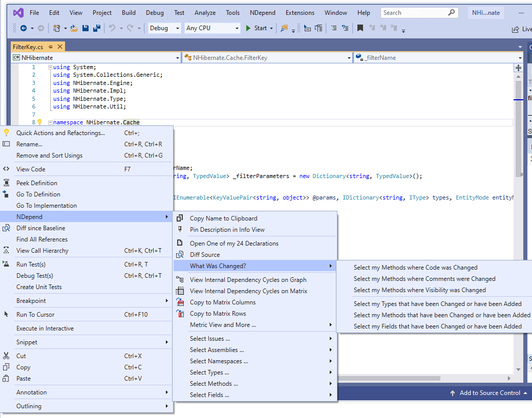Collapse the using directives region on line 1
The height and width of the screenshot is (418, 532).
(x=50, y=67)
